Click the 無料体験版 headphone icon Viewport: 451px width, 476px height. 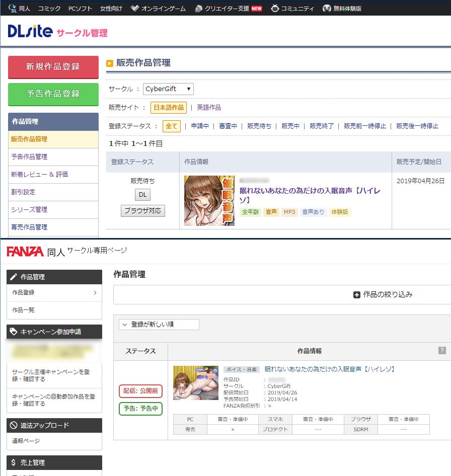click(327, 9)
